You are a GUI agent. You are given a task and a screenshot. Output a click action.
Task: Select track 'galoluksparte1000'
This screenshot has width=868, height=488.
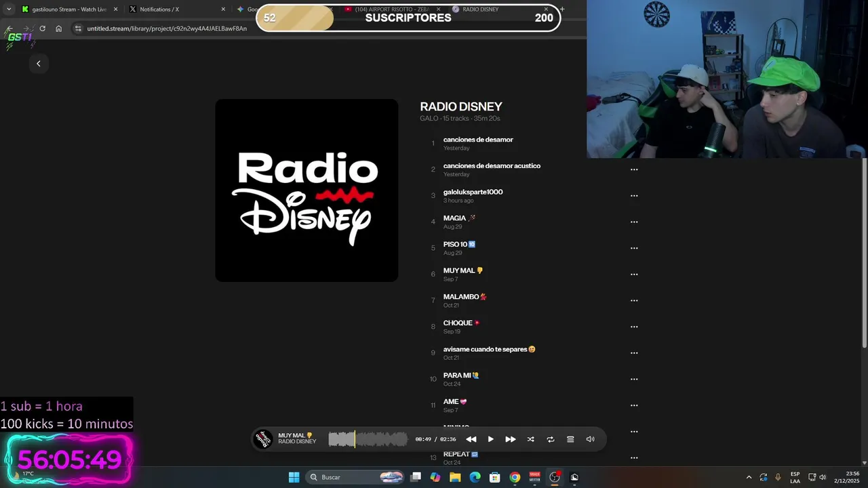[473, 192]
